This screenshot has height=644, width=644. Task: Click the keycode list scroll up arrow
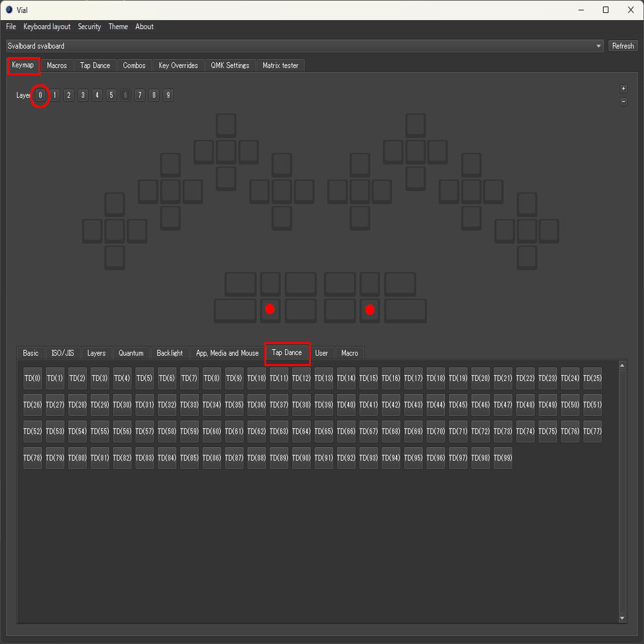pyautogui.click(x=622, y=365)
